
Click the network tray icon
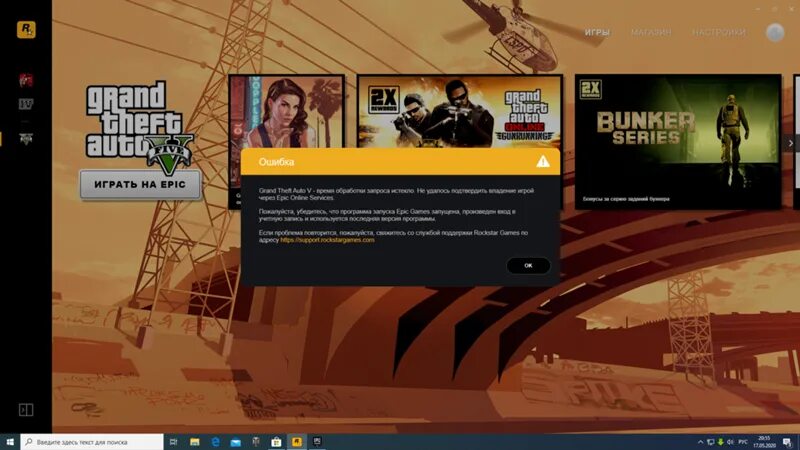tap(710, 442)
